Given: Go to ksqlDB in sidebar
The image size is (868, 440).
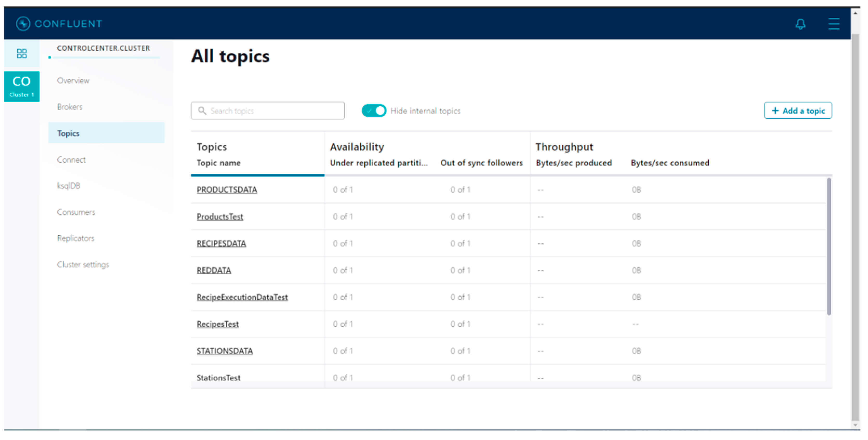Looking at the screenshot, I should tap(68, 186).
